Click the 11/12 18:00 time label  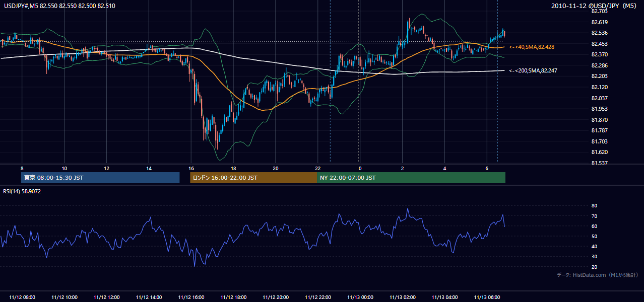point(233,297)
